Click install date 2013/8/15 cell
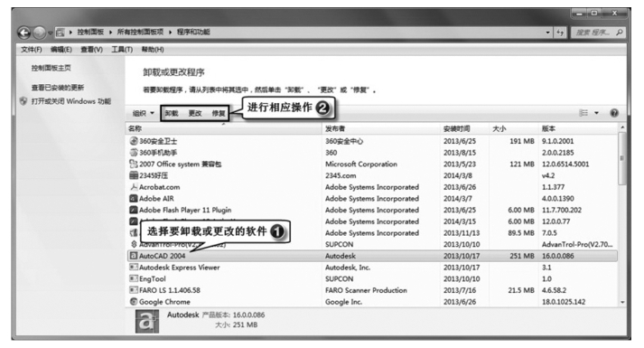 pyautogui.click(x=459, y=153)
